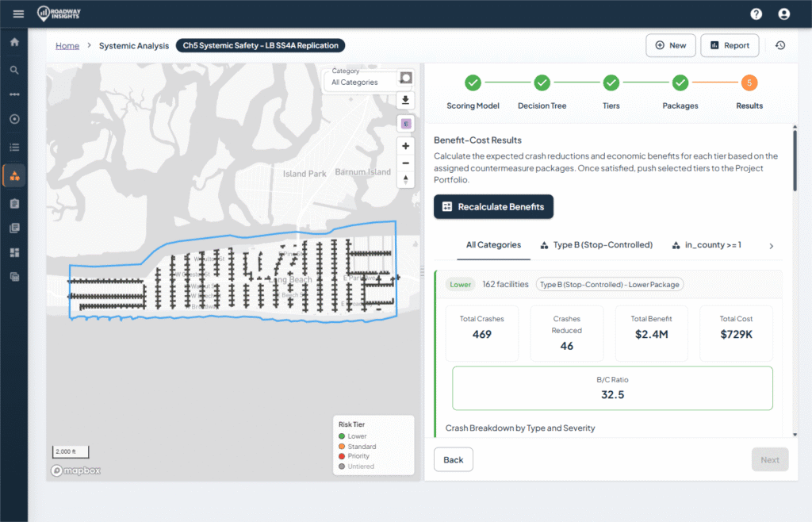Go to the Packages step

tap(680, 83)
